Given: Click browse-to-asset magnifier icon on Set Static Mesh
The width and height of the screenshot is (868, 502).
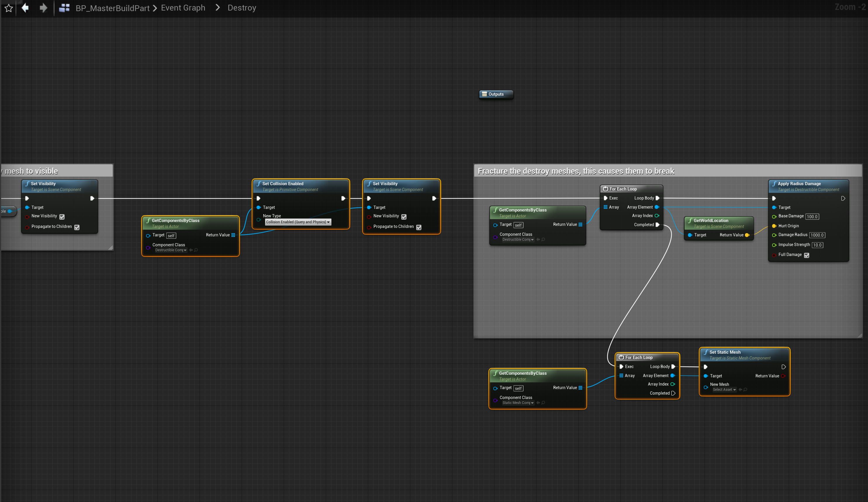Looking at the screenshot, I should coord(745,390).
